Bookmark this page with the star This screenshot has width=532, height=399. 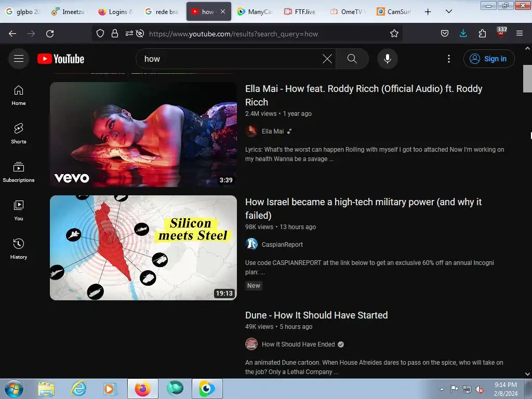pos(394,34)
